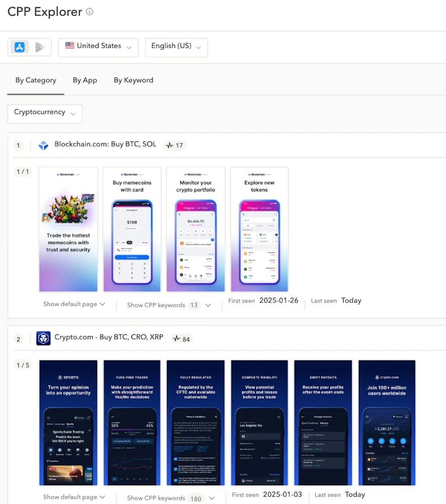446x504 pixels.
Task: Open the English (US) language dropdown
Action: pyautogui.click(x=176, y=47)
